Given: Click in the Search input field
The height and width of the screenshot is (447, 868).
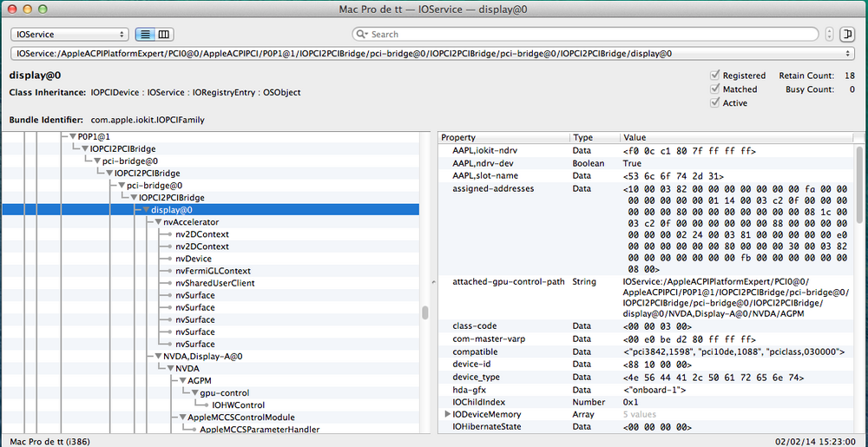Looking at the screenshot, I should pyautogui.click(x=590, y=35).
